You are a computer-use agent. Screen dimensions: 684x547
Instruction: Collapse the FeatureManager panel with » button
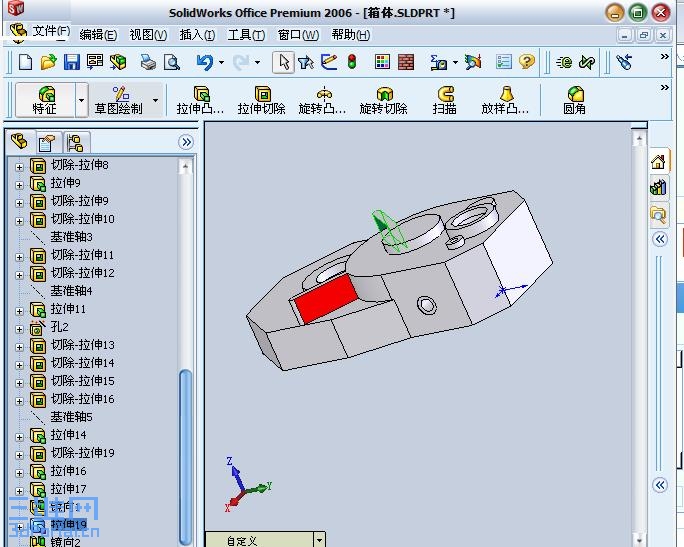tap(186, 142)
